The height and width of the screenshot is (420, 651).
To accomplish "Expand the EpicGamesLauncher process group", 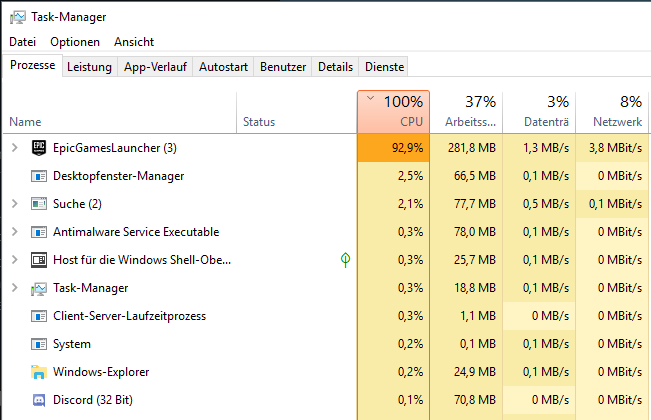I will click(14, 148).
